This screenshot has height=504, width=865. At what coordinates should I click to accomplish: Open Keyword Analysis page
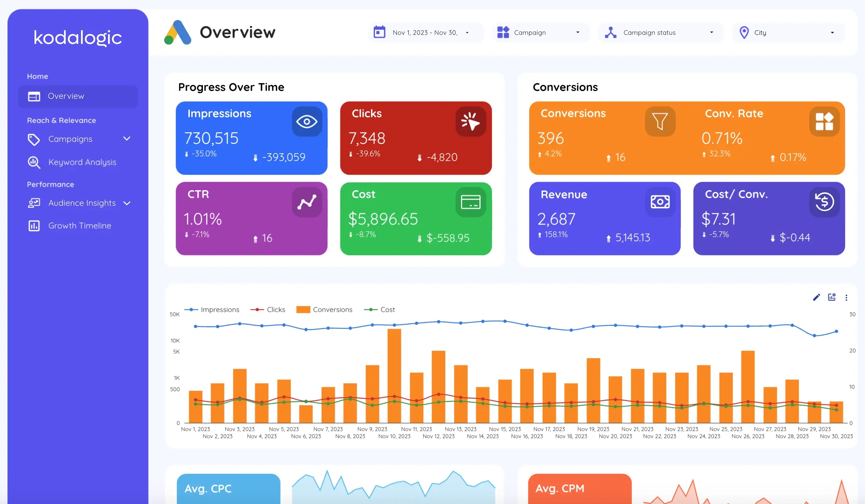(82, 162)
